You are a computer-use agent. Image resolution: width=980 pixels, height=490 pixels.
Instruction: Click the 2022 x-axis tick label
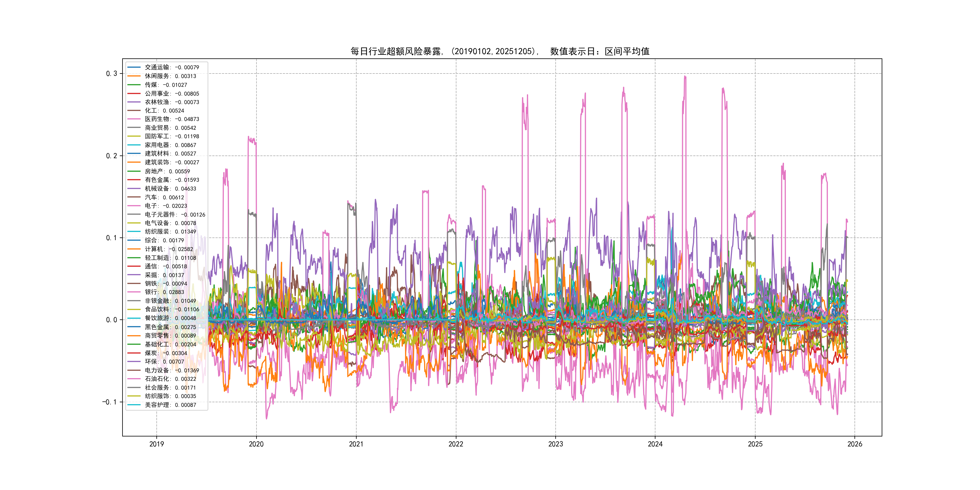pyautogui.click(x=456, y=444)
